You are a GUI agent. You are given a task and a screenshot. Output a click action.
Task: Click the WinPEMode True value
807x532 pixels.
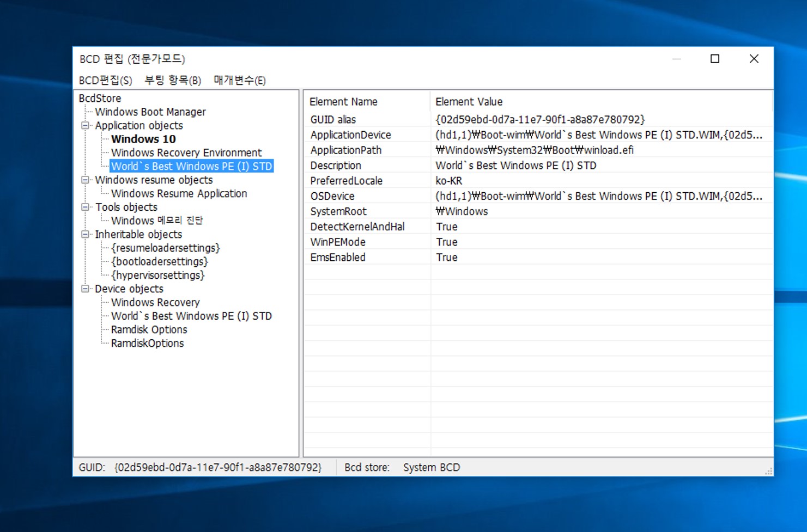tap(447, 242)
